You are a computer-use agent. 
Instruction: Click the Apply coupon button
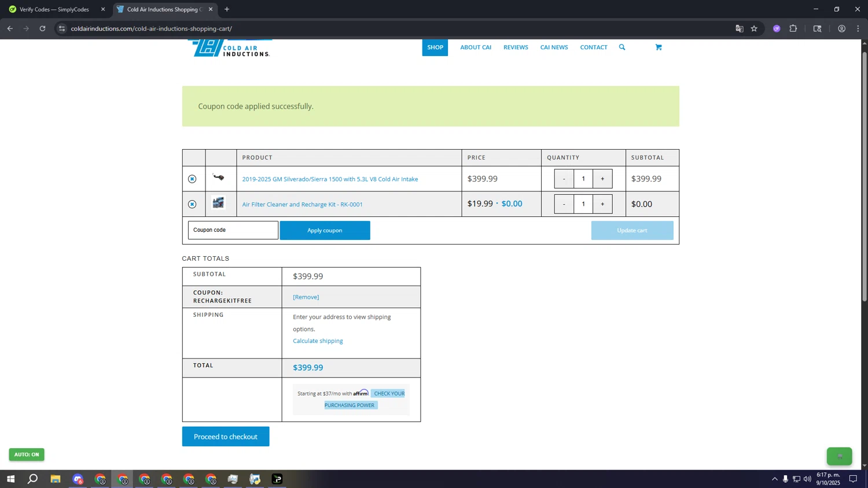[x=325, y=230]
